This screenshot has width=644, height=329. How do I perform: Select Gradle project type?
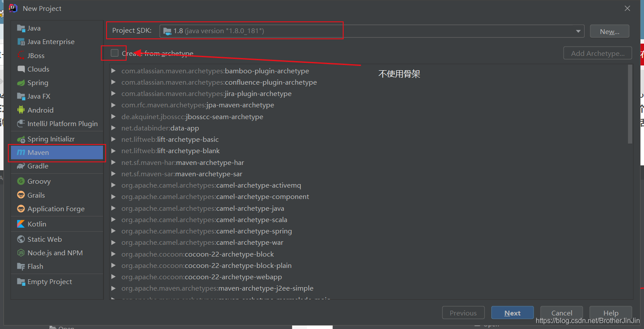coord(57,166)
